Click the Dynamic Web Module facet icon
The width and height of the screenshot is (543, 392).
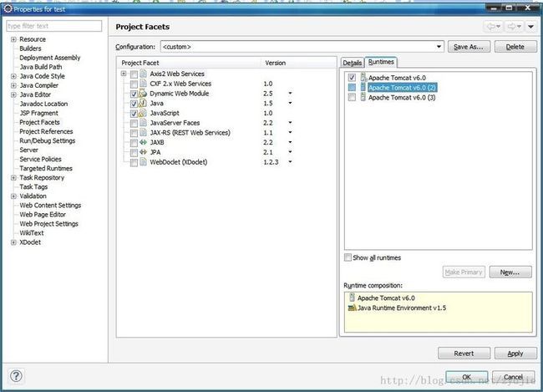pyautogui.click(x=144, y=94)
